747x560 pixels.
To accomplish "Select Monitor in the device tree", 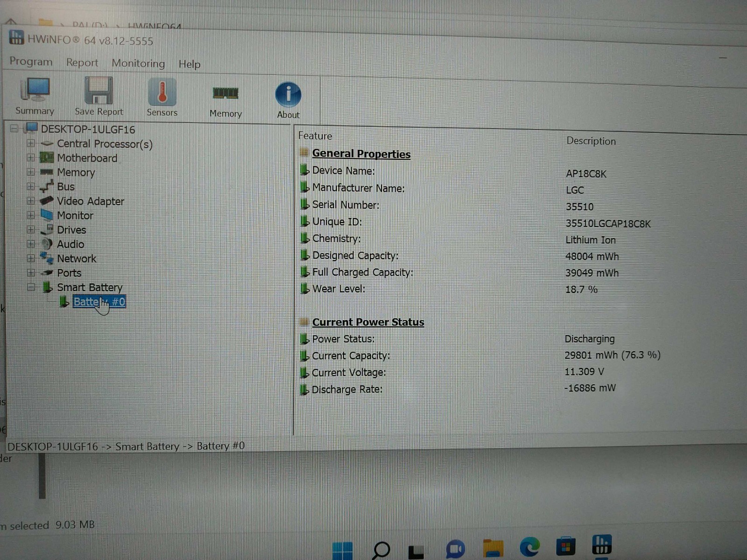I will click(75, 216).
